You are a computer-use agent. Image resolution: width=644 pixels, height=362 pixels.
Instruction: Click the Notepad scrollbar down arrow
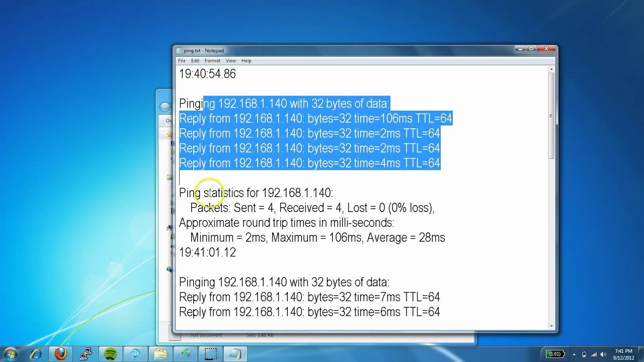click(551, 326)
